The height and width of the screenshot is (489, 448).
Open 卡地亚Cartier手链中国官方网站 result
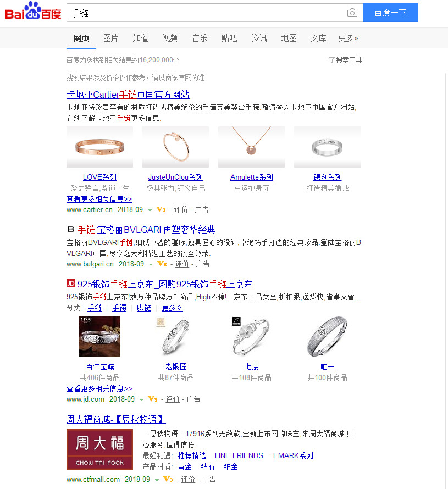(128, 95)
